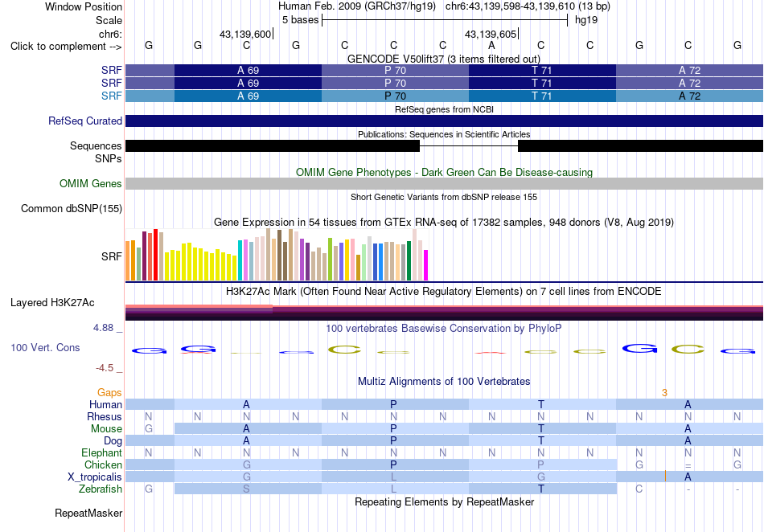Open the RefSeq Curated track label
This screenshot has width=764, height=532.
pyautogui.click(x=84, y=121)
